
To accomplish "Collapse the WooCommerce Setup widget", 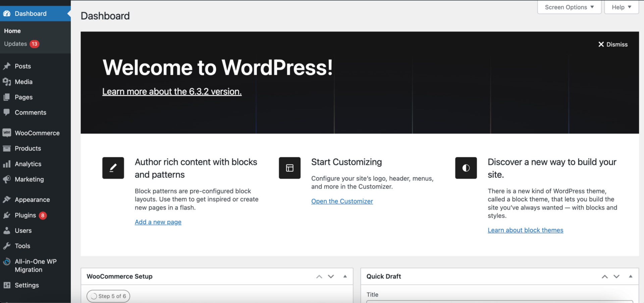I will (x=345, y=276).
